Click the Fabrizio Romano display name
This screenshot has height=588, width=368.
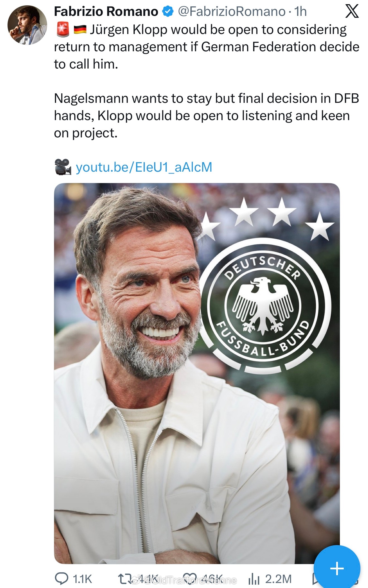pyautogui.click(x=106, y=12)
